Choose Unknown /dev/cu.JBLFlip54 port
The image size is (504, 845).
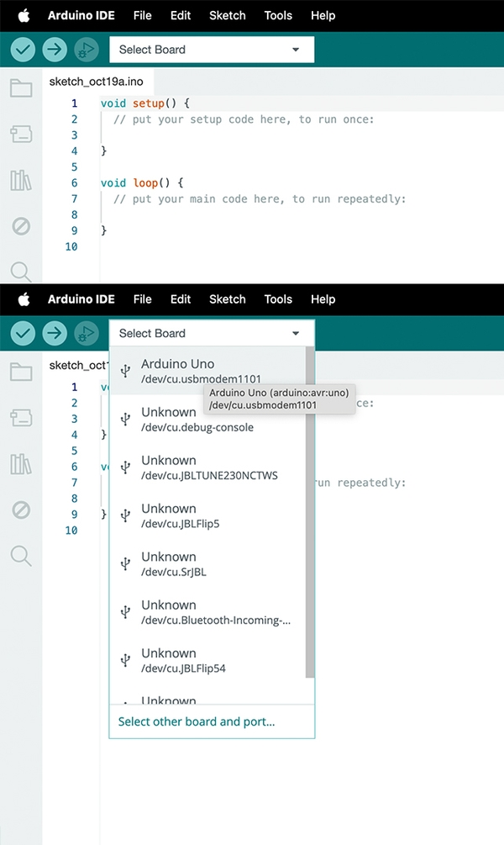pos(207,660)
